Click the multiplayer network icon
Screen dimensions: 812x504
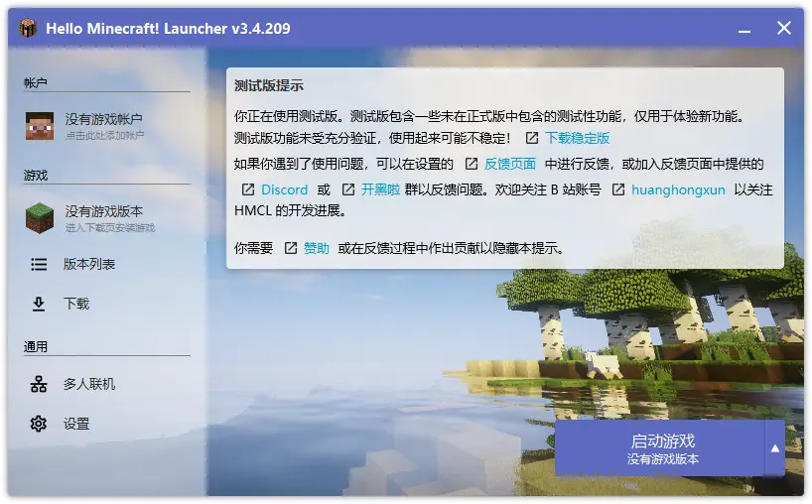coord(39,384)
